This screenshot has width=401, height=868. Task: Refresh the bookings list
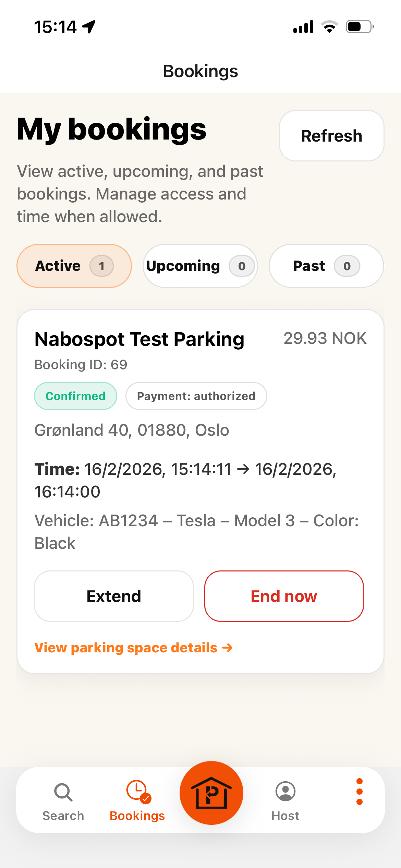[331, 136]
